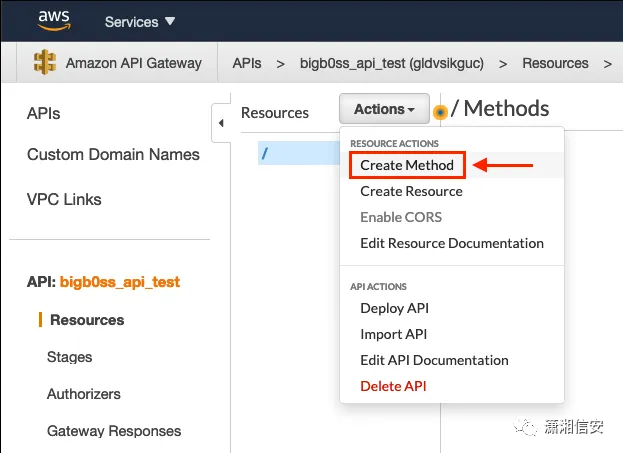Open Authorizers in the sidebar

point(83,394)
